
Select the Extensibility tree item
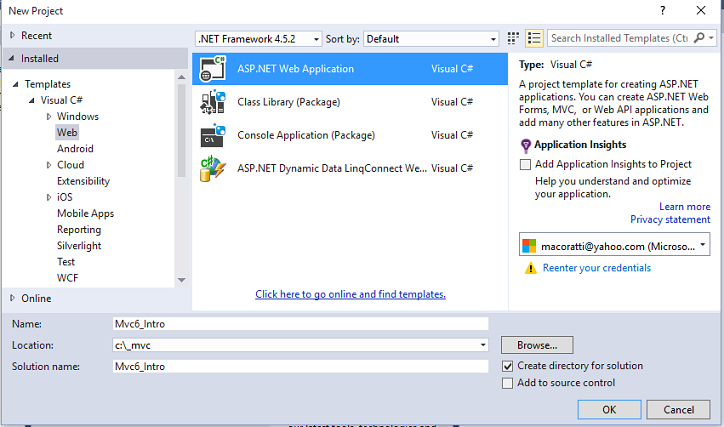(x=84, y=181)
